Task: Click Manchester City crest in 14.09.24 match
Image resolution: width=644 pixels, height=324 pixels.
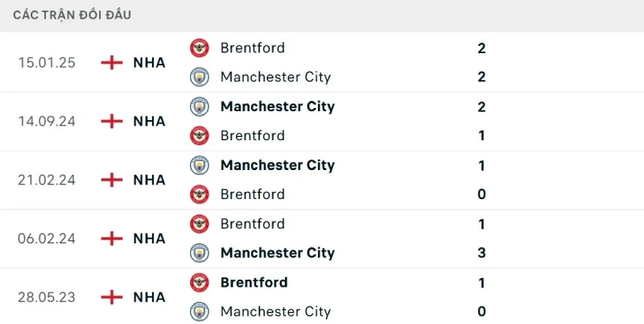Action: click(x=199, y=106)
